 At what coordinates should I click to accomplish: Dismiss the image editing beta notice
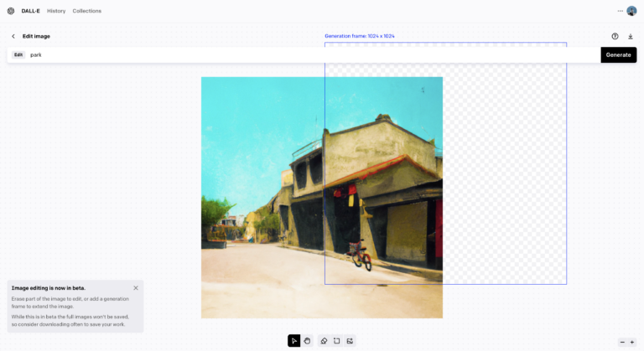136,288
